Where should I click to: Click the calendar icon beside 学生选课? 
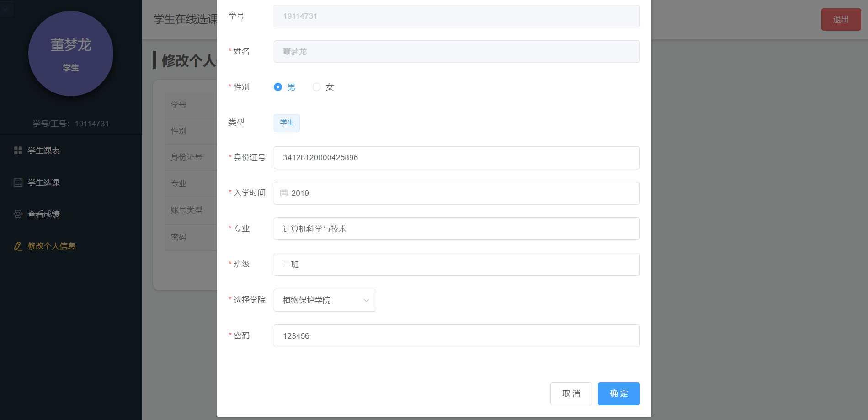[x=18, y=183]
